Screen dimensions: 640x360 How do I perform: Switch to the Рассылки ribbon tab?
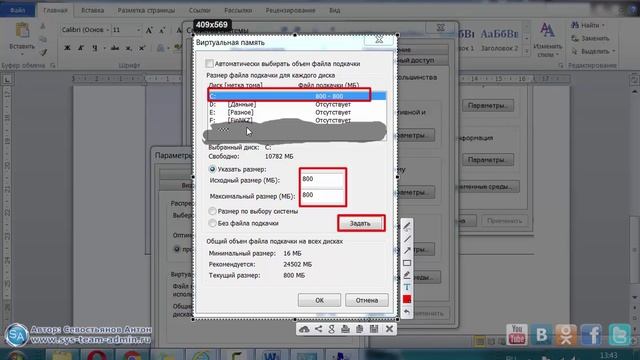point(238,10)
